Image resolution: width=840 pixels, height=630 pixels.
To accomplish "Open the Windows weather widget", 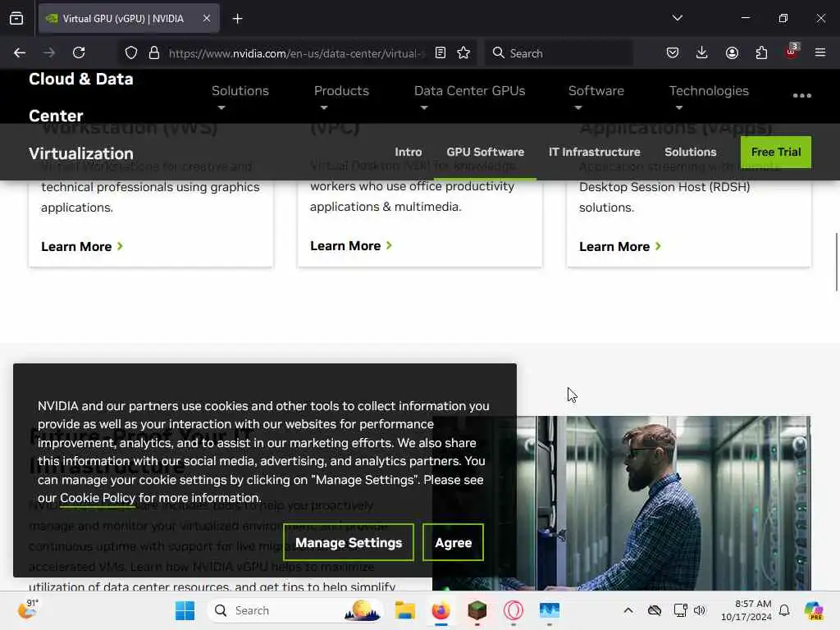I will click(x=28, y=609).
